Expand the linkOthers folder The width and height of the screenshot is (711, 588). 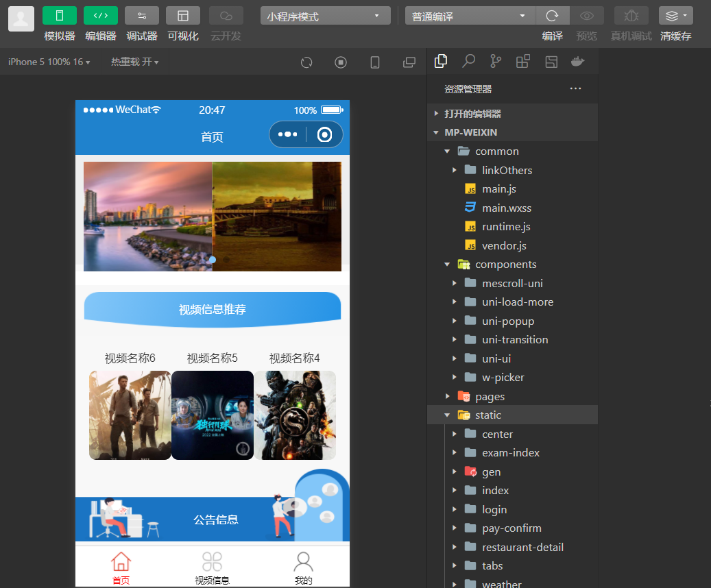click(x=512, y=170)
